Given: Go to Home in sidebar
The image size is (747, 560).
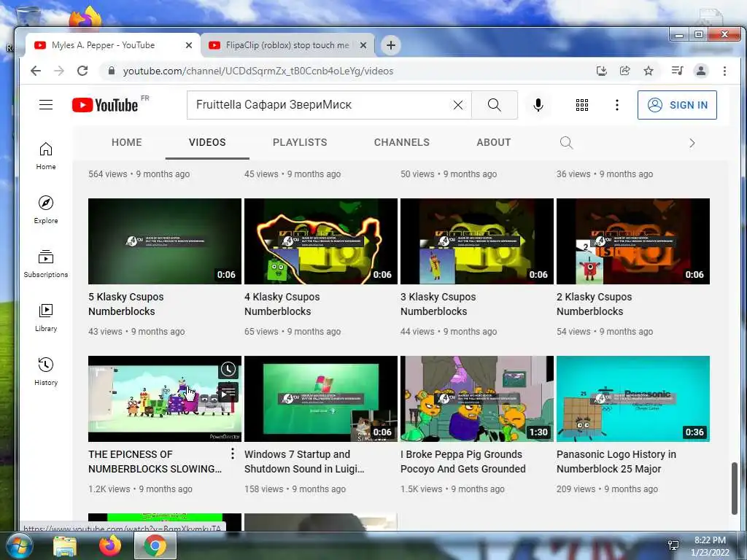Looking at the screenshot, I should pyautogui.click(x=46, y=156).
